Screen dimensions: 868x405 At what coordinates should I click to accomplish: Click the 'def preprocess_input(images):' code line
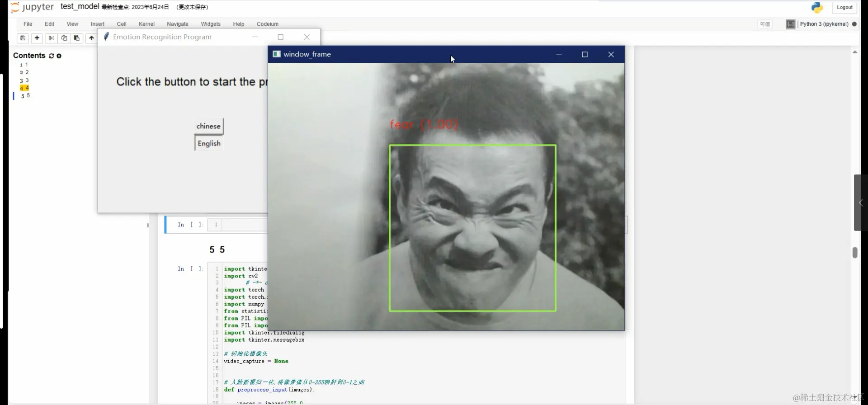269,390
